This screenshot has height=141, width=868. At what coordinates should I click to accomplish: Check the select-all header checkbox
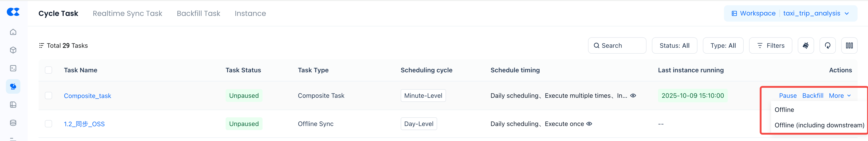coord(48,70)
